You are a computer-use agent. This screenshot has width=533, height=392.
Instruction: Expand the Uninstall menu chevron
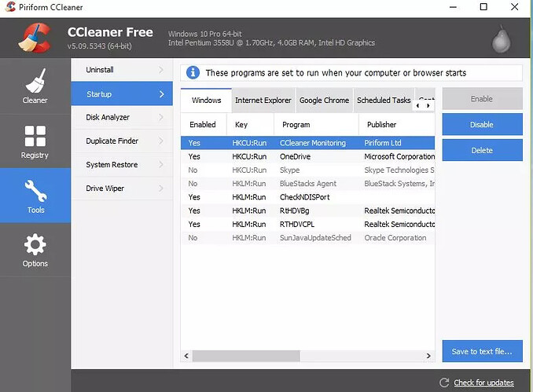coord(161,70)
